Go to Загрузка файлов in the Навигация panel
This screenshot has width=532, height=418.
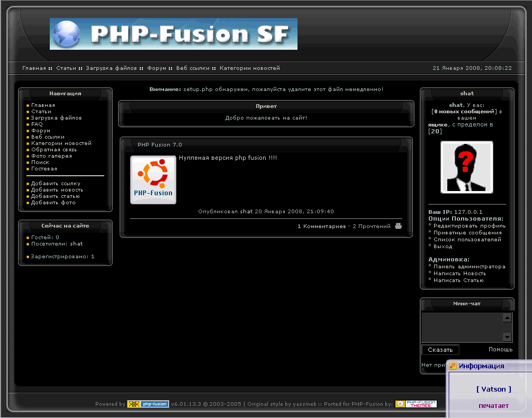pyautogui.click(x=57, y=118)
